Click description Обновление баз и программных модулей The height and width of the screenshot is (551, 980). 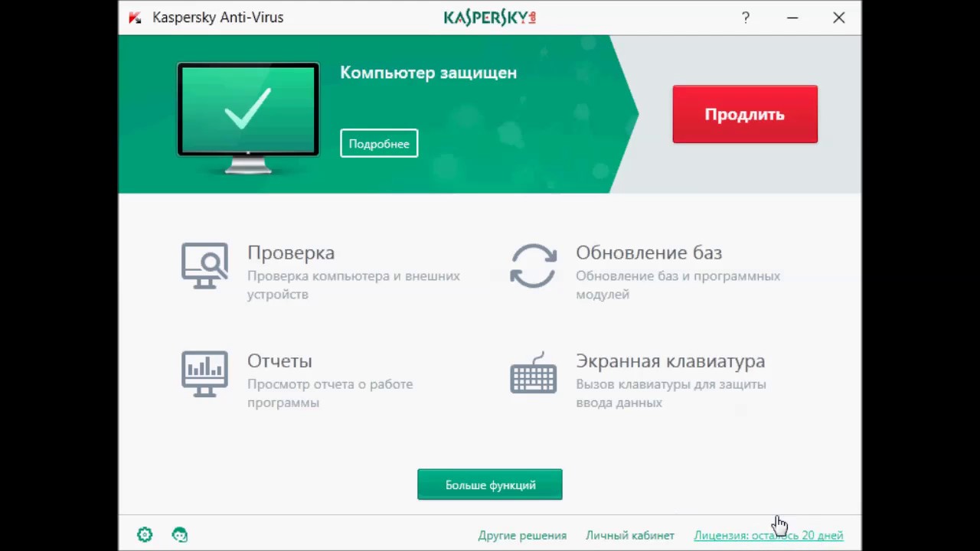pos(678,285)
